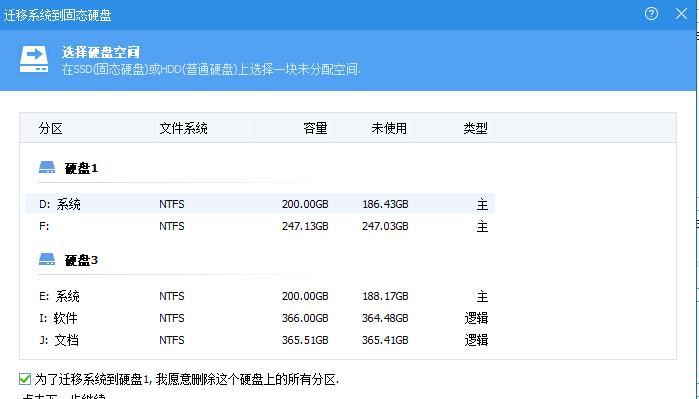This screenshot has width=699, height=399.
Task: Select the E: 系统 partition row
Action: (260, 296)
